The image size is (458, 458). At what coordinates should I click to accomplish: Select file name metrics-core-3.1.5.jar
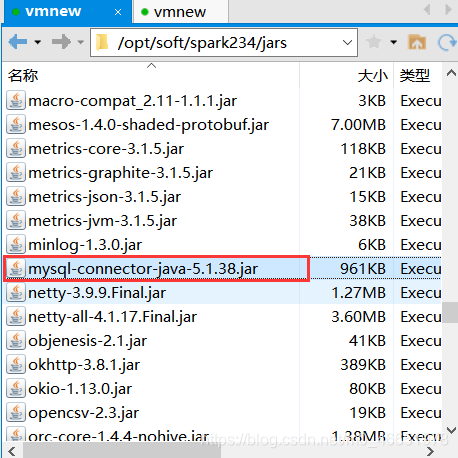click(106, 149)
